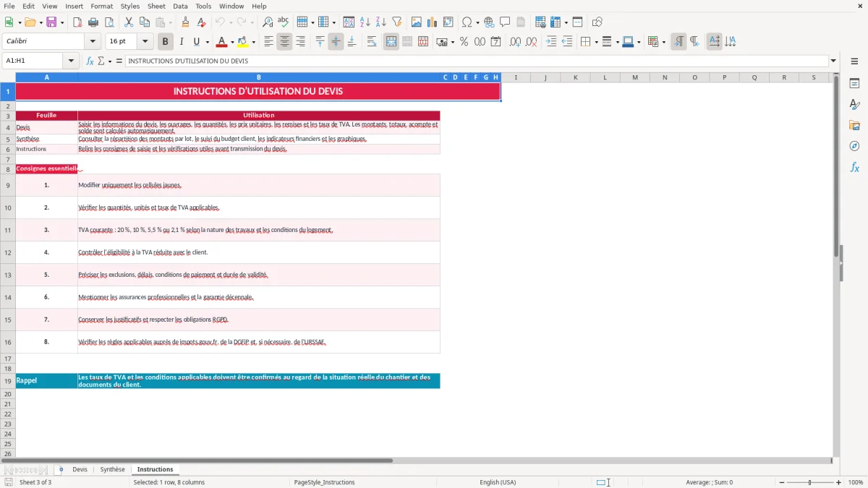Open the Data menu

coord(180,6)
